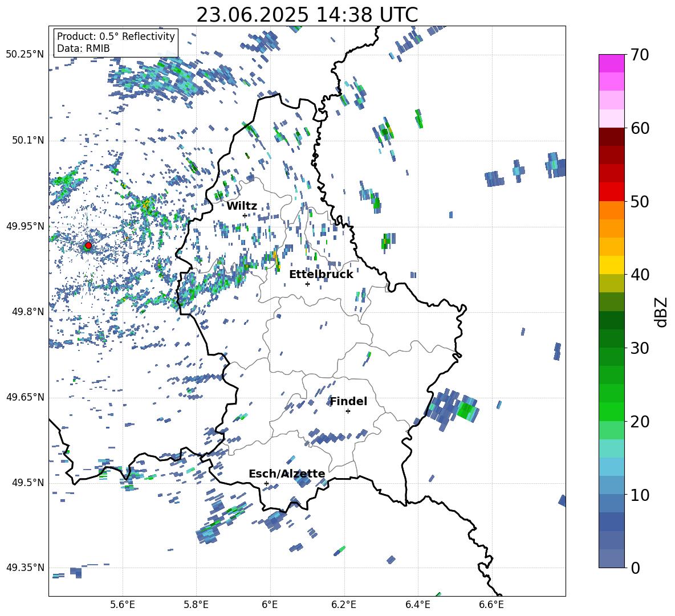Click the 6.2°E longitude label
Screen dimensions: 675x616
pos(344,605)
